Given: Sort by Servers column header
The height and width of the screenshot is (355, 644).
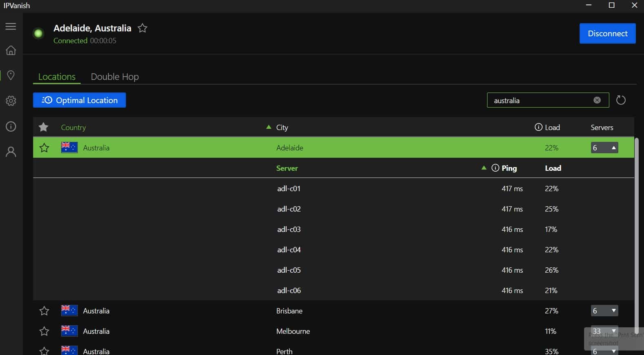Looking at the screenshot, I should click(x=602, y=128).
